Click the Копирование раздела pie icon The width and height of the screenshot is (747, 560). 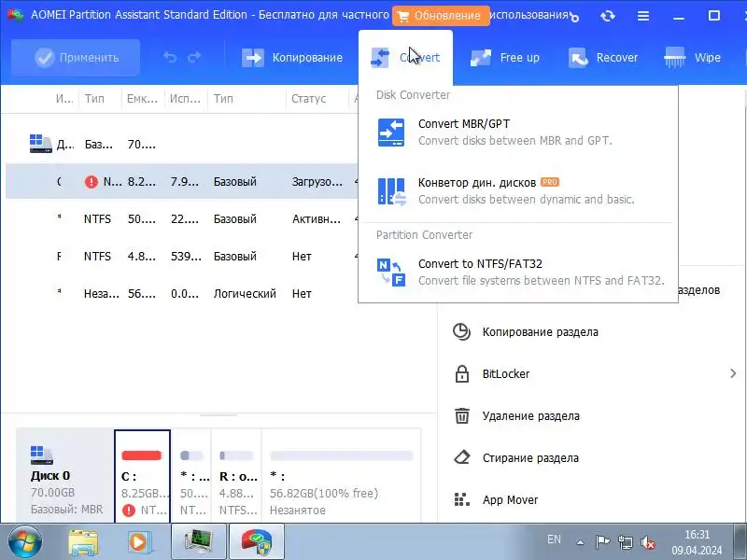[x=461, y=332]
